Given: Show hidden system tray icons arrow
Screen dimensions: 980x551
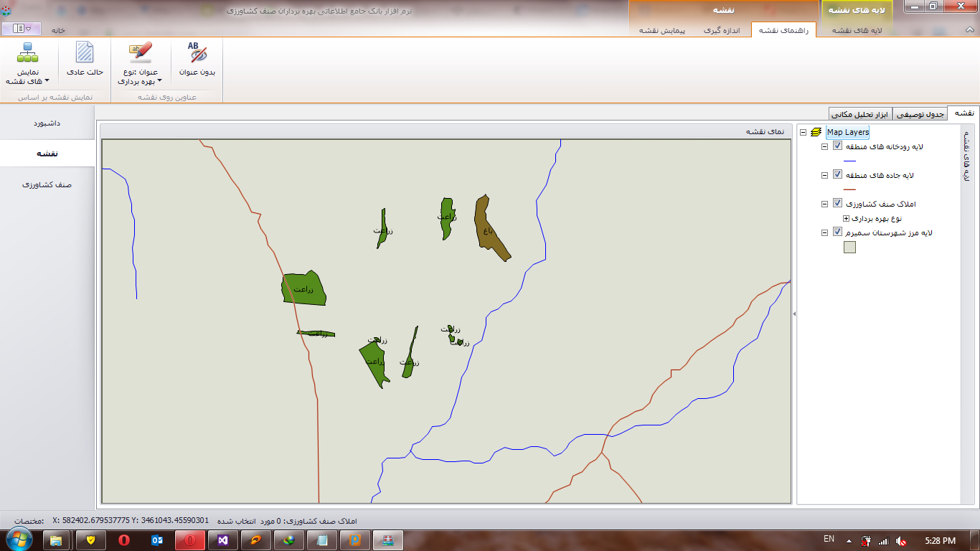Looking at the screenshot, I should click(x=849, y=540).
